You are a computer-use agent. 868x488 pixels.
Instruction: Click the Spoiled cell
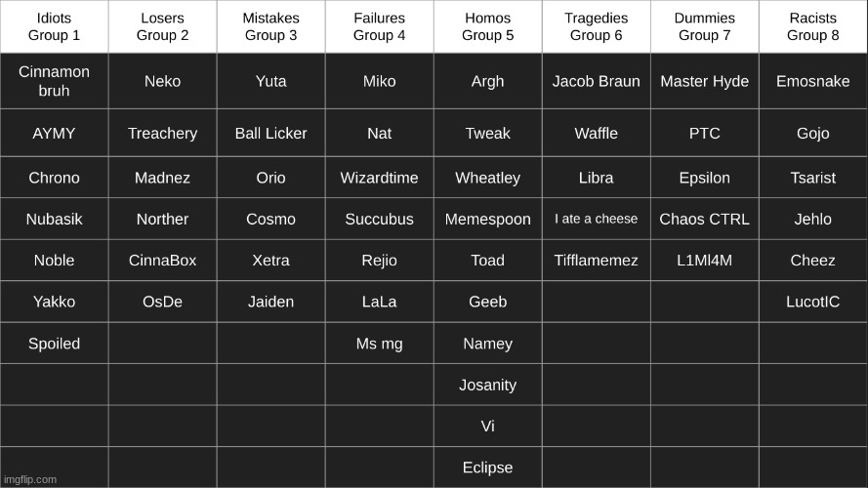click(54, 344)
